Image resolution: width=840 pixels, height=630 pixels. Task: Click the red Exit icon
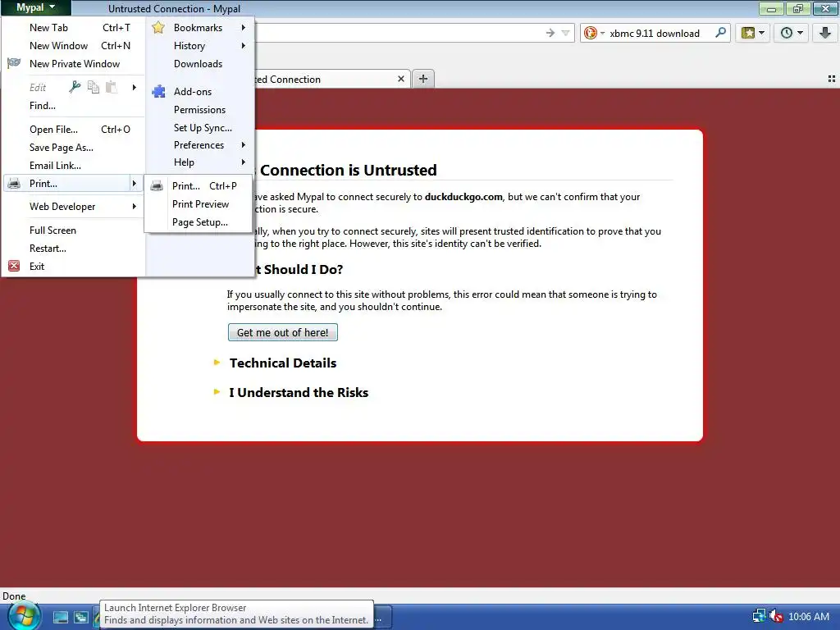point(14,267)
